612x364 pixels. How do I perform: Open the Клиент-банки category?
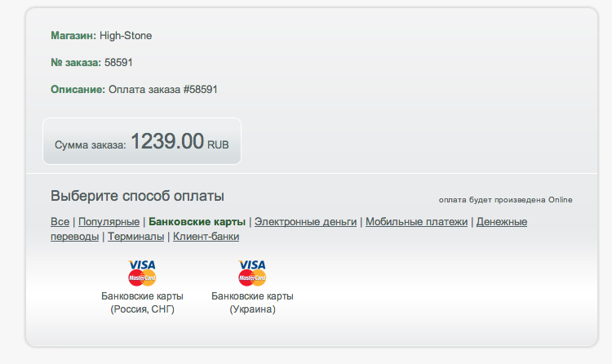click(206, 237)
